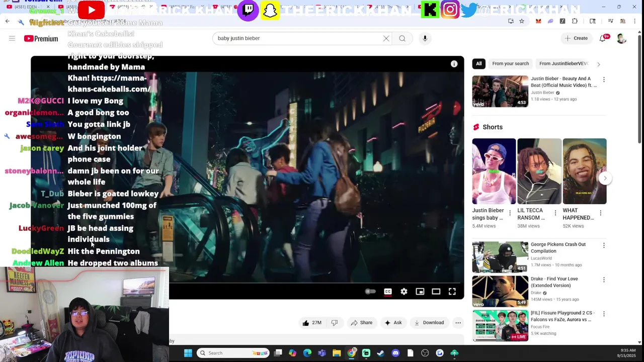The image size is (644, 362).
Task: Toggle closed captions in the video player
Action: coord(388,292)
